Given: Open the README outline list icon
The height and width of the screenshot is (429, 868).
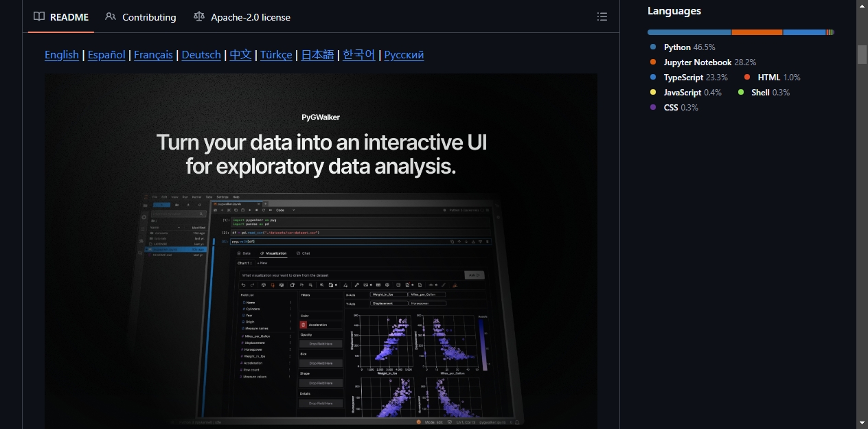Looking at the screenshot, I should [602, 16].
